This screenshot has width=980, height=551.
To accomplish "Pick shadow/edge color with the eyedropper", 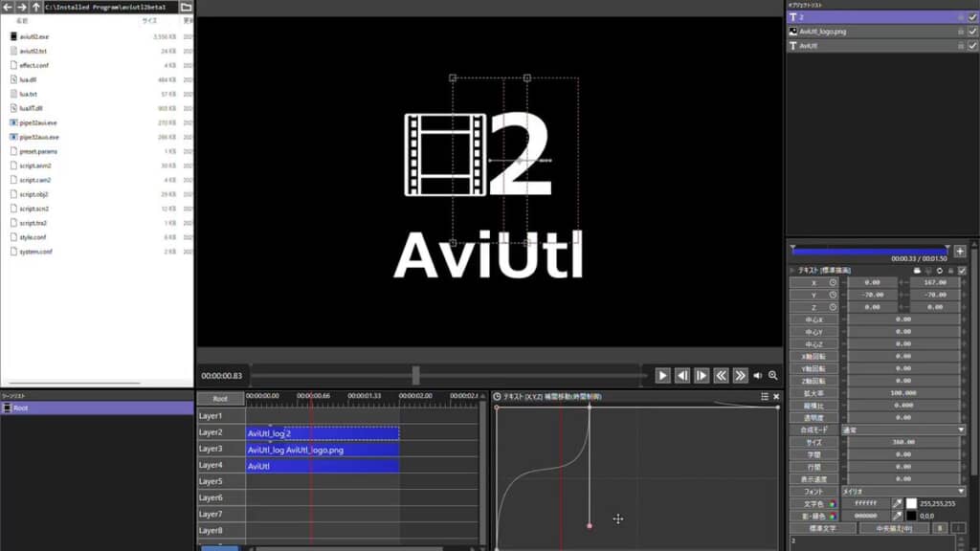I will click(897, 516).
